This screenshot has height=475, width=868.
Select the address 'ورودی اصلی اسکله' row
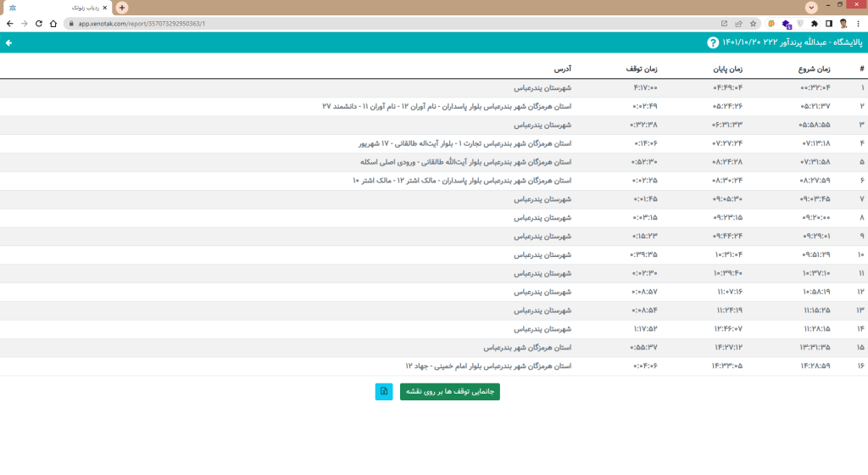click(465, 162)
